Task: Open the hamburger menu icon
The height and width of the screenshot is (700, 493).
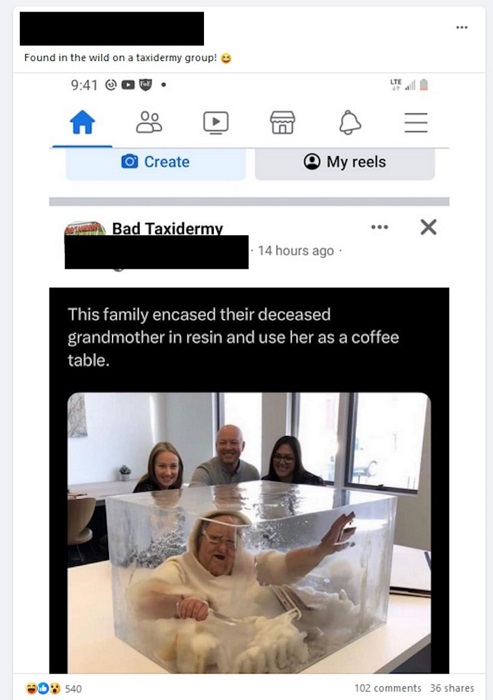Action: tap(416, 123)
